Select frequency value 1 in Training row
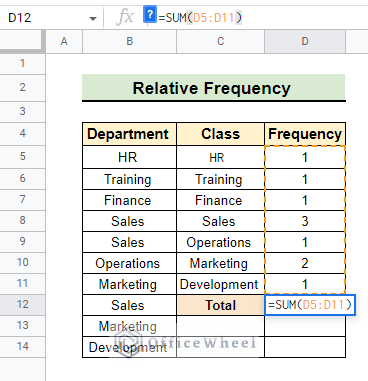 click(305, 179)
